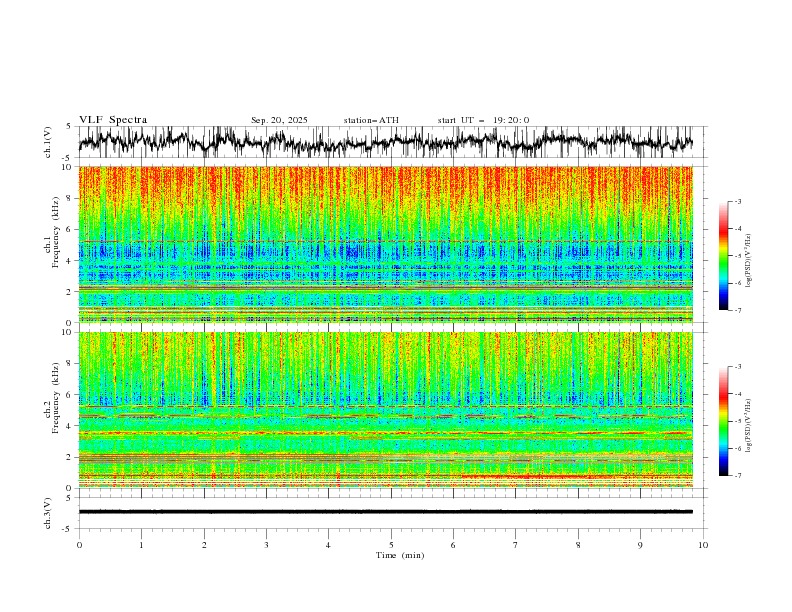The image size is (792, 612).
Task: Click the ch.1 color bar 'log(PSD)(V²/Hz)' label
Action: pyautogui.click(x=749, y=261)
